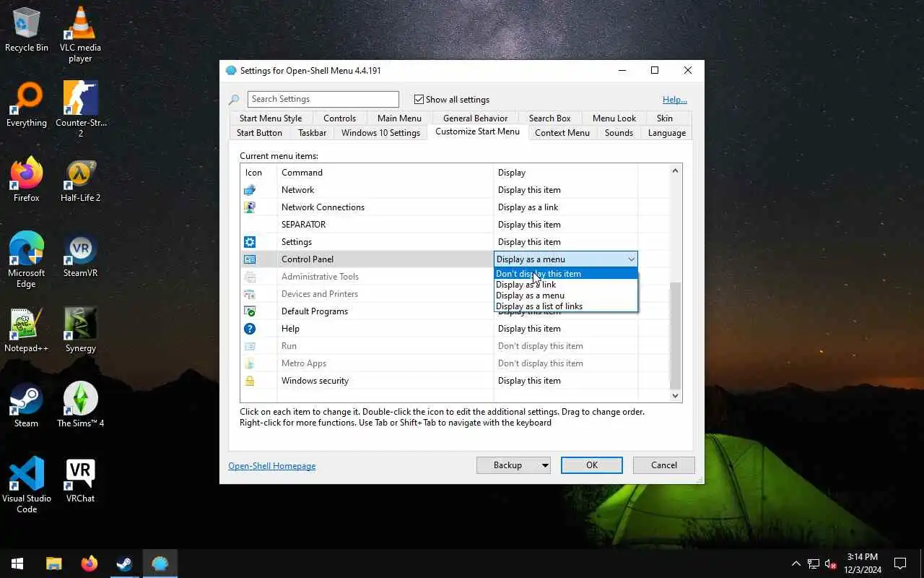Open Steam from the taskbar
Screen dimensions: 924x578
pos(125,564)
